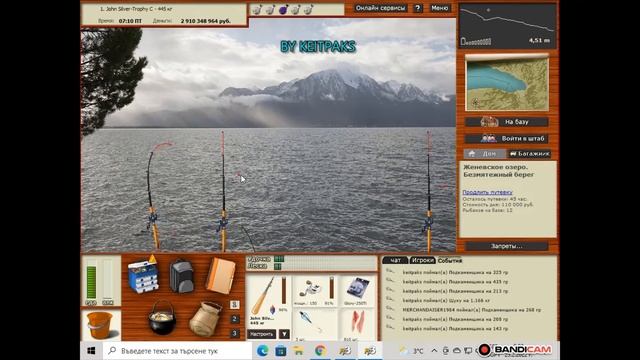Image resolution: width=640 pixels, height=360 pixels.
Task: Click the Запреты button
Action: pyautogui.click(x=507, y=246)
